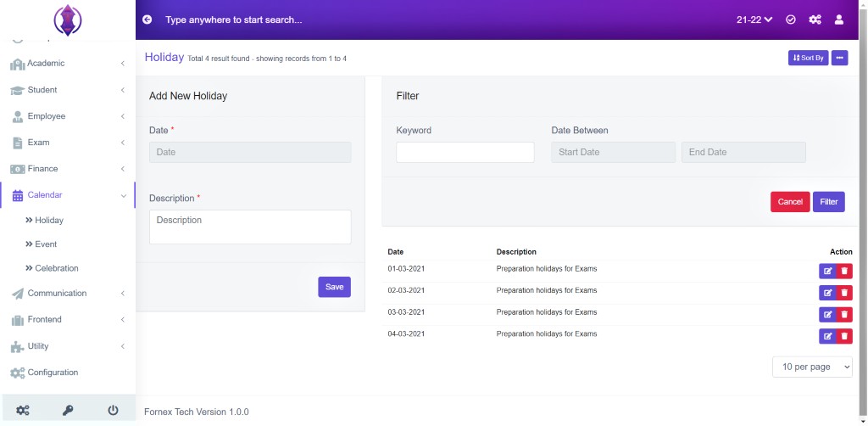
Task: Click the holiday Date input field
Action: click(250, 153)
